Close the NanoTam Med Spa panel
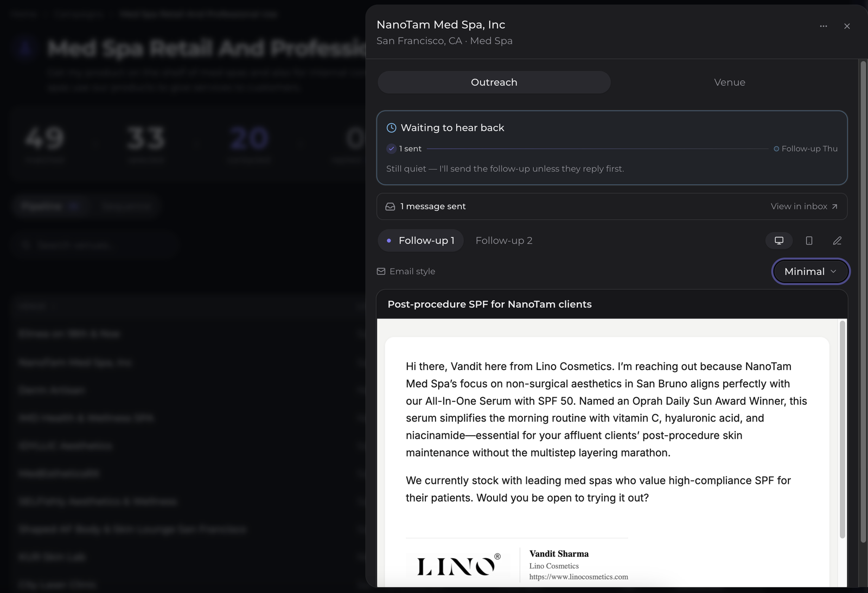This screenshot has height=593, width=868. tap(847, 26)
